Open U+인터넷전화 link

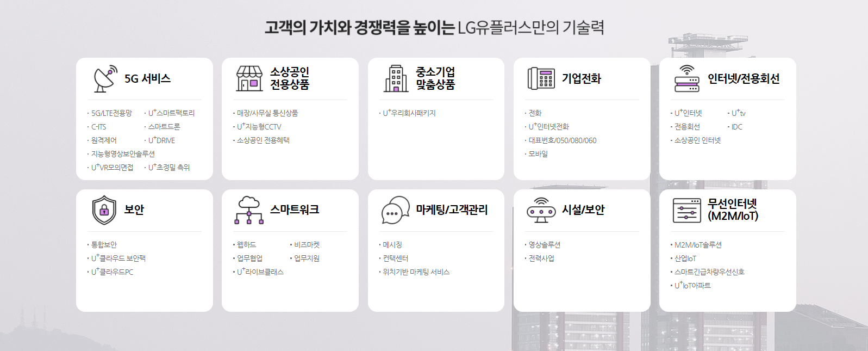(549, 127)
